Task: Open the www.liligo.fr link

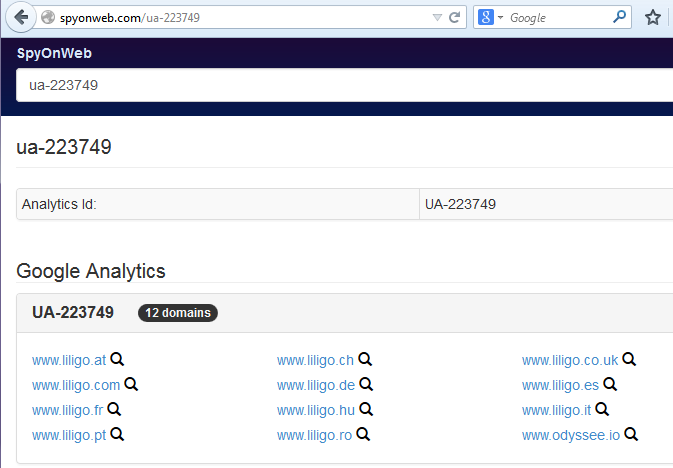Action: point(67,410)
